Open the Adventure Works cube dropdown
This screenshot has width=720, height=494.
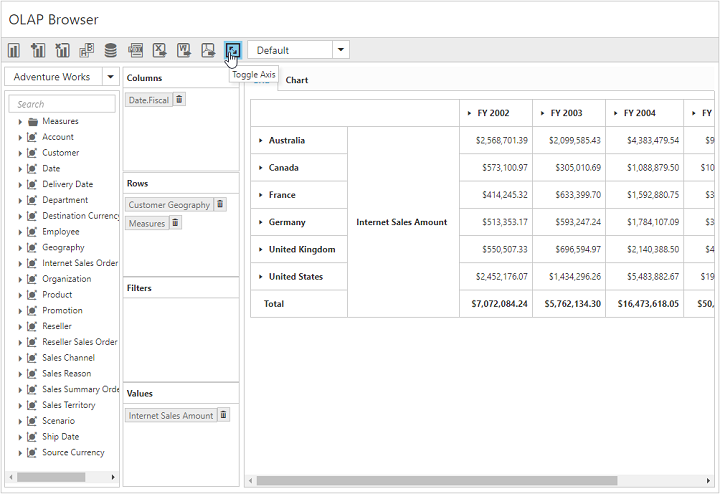point(110,77)
